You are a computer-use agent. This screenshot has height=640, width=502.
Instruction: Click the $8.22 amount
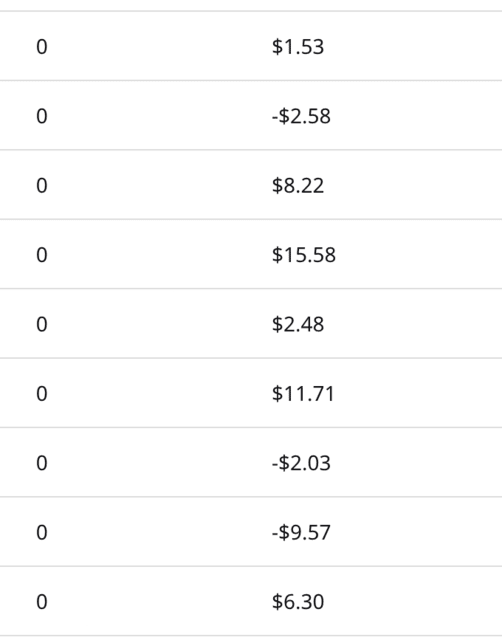pyautogui.click(x=298, y=185)
